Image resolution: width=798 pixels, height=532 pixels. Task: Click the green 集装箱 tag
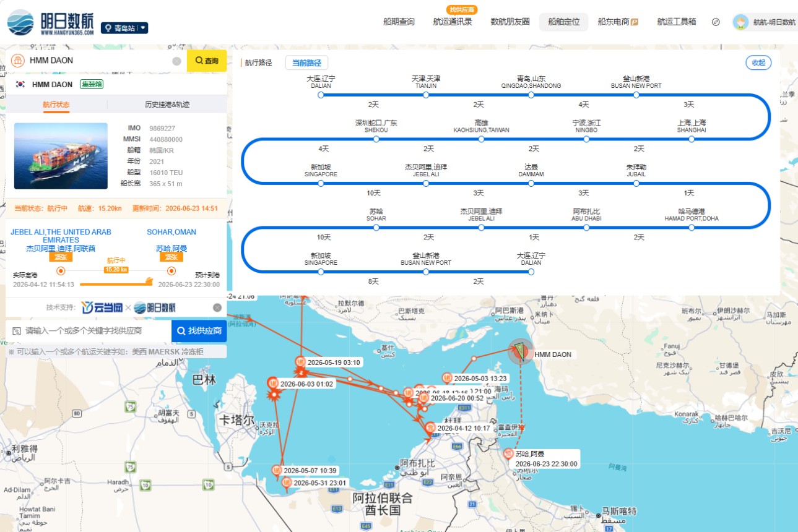click(x=92, y=84)
